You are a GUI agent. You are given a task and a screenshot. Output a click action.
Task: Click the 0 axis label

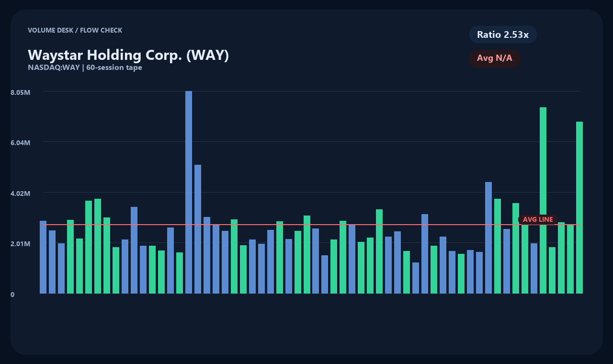click(12, 295)
